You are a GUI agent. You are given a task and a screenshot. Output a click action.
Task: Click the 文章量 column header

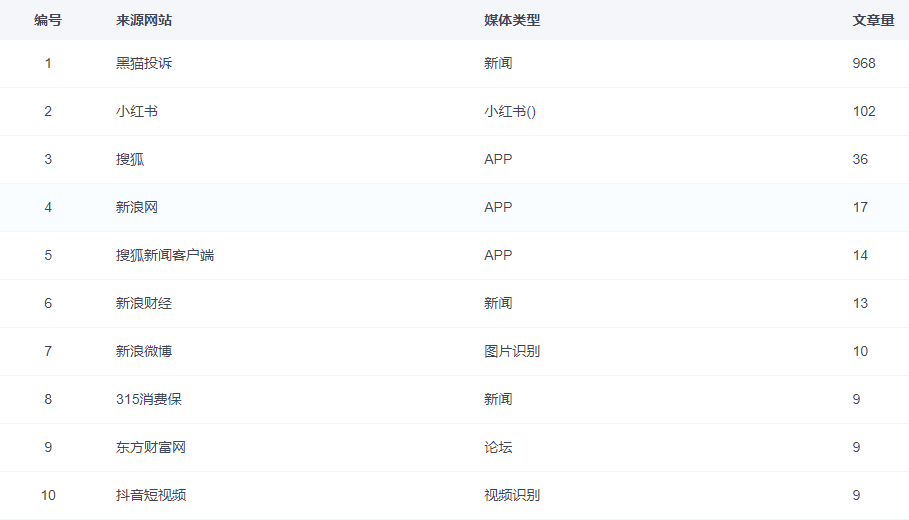tap(872, 20)
